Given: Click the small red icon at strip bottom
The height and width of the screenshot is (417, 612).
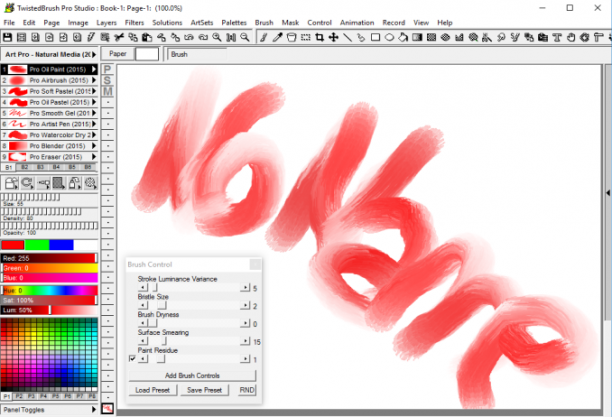Looking at the screenshot, I should coord(107,408).
